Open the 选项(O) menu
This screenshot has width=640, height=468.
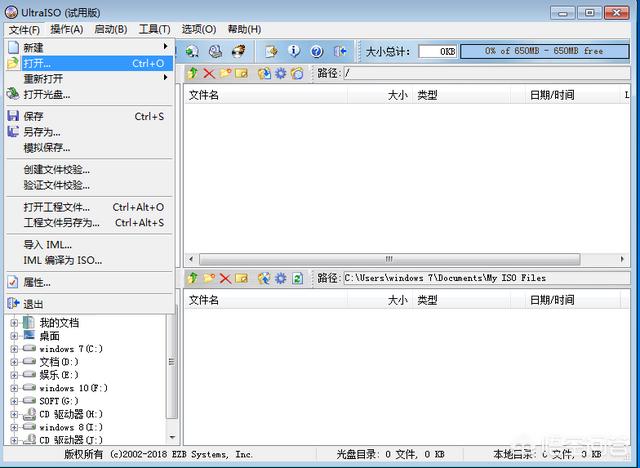click(x=199, y=29)
